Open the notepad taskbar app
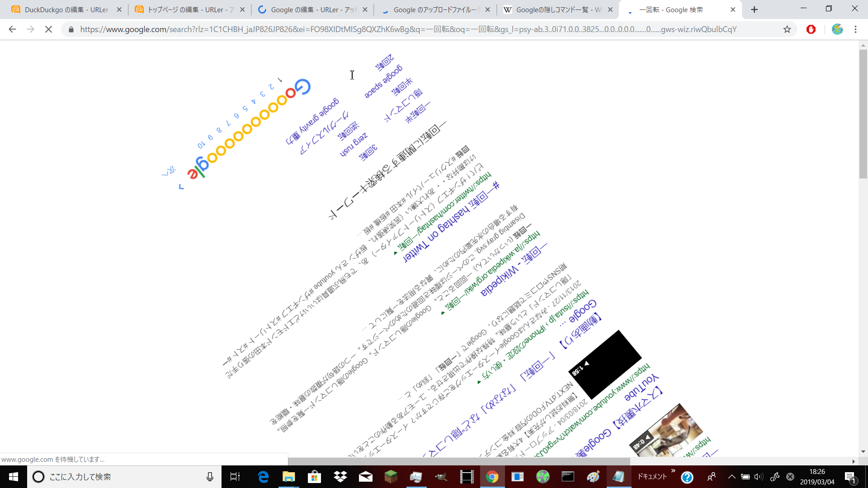The image size is (868, 488). [618, 477]
